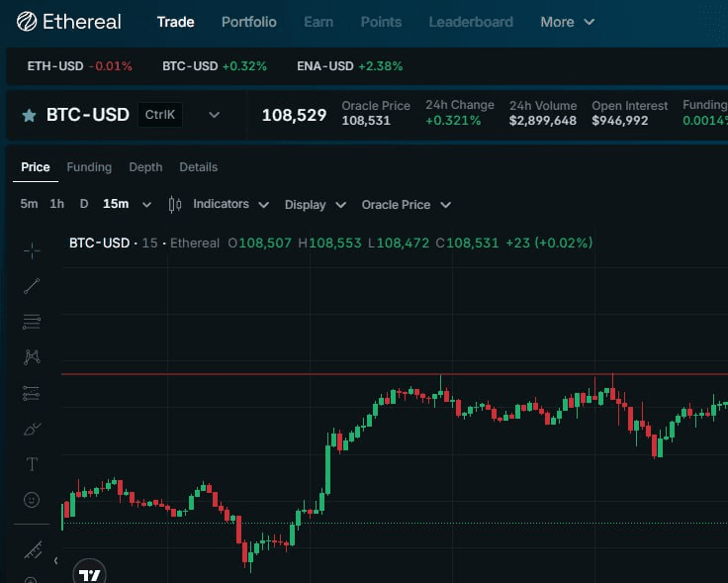
Task: Open the candlestick chart type selector
Action: pos(176,205)
